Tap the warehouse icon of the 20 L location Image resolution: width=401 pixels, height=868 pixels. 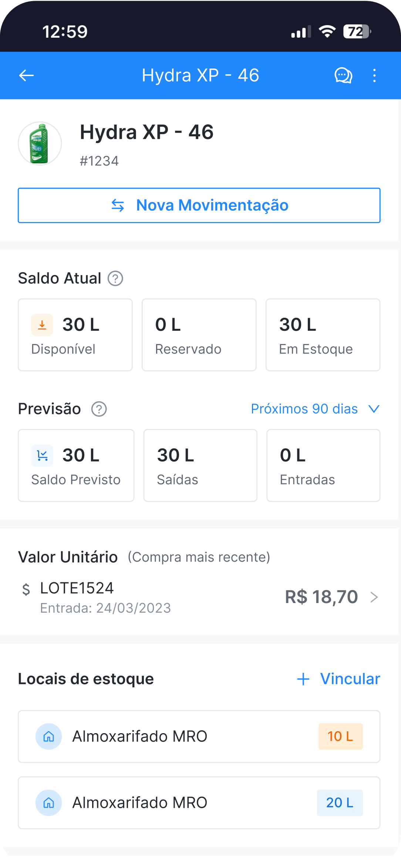coord(48,803)
